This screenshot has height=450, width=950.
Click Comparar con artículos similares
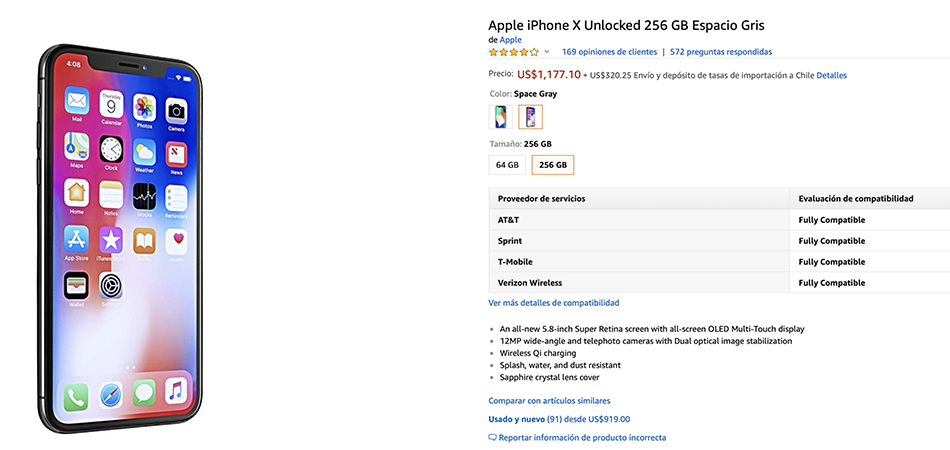549,401
